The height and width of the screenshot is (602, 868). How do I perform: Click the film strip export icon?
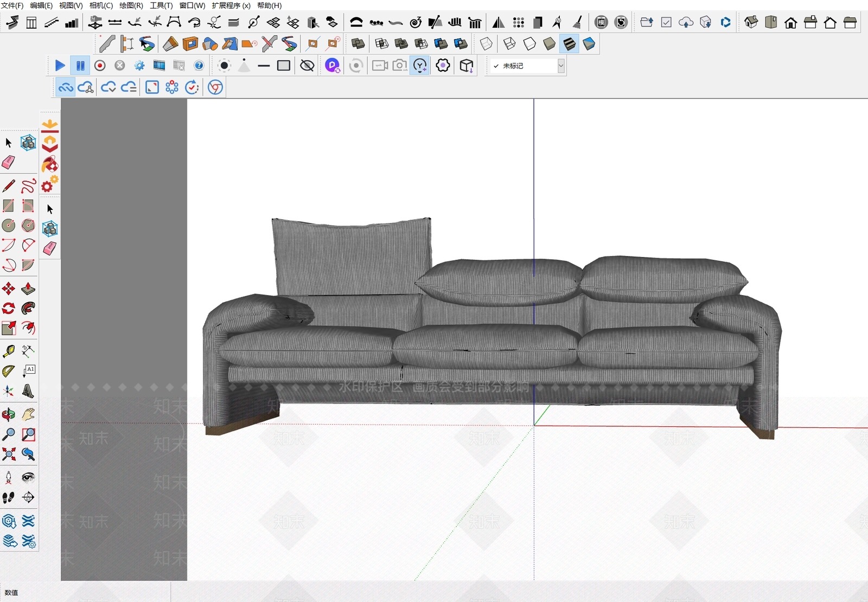[159, 66]
